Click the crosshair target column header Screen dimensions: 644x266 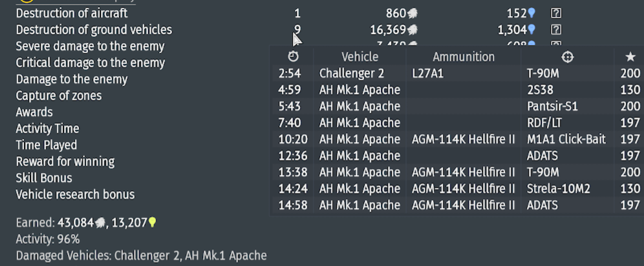(x=567, y=57)
